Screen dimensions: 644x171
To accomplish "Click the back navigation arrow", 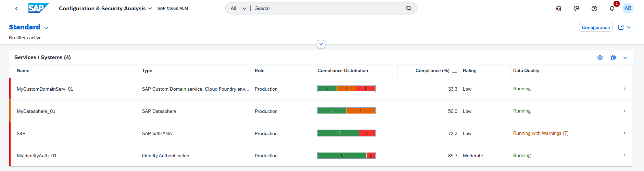I will [16, 9].
